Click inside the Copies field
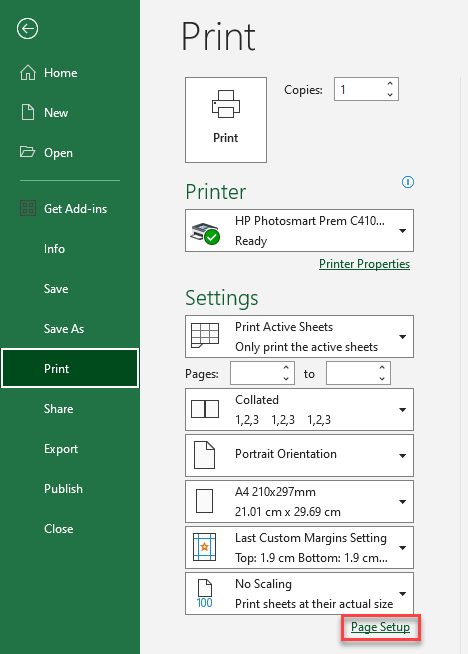Screen dimensions: 468x654 (x=366, y=89)
